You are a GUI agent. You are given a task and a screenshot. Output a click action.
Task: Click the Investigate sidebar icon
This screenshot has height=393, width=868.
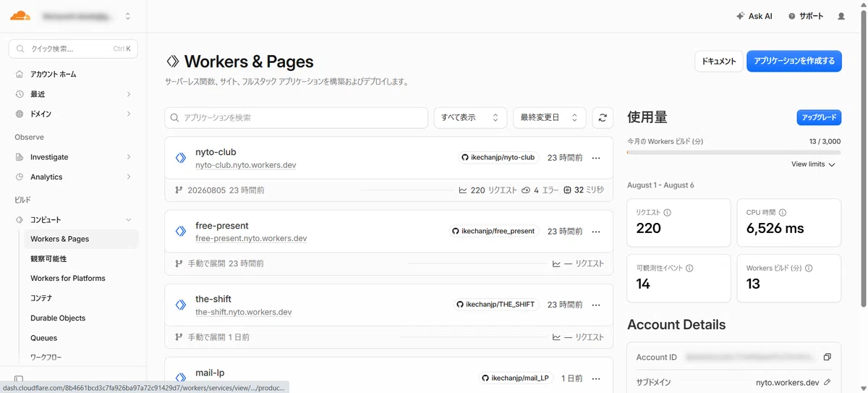(20, 157)
